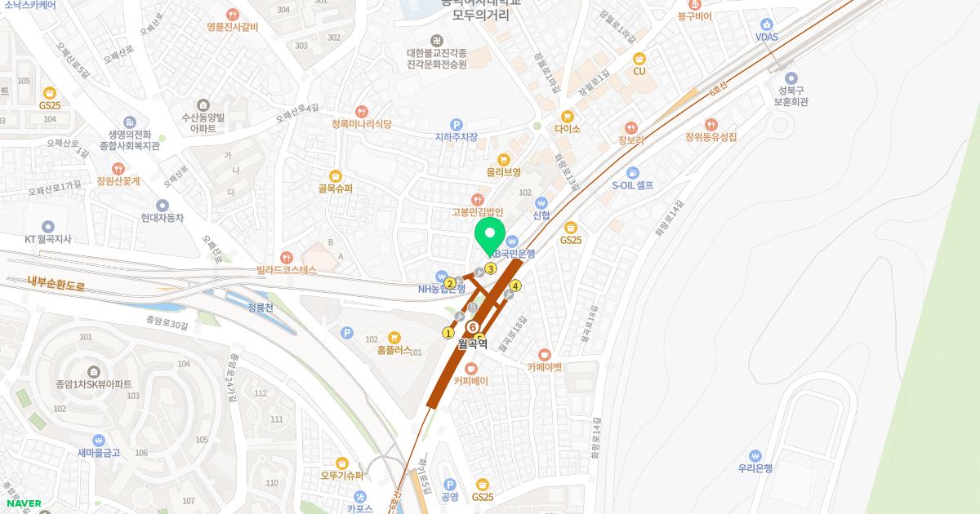
Task: Click the green location pin marker
Action: click(x=490, y=237)
